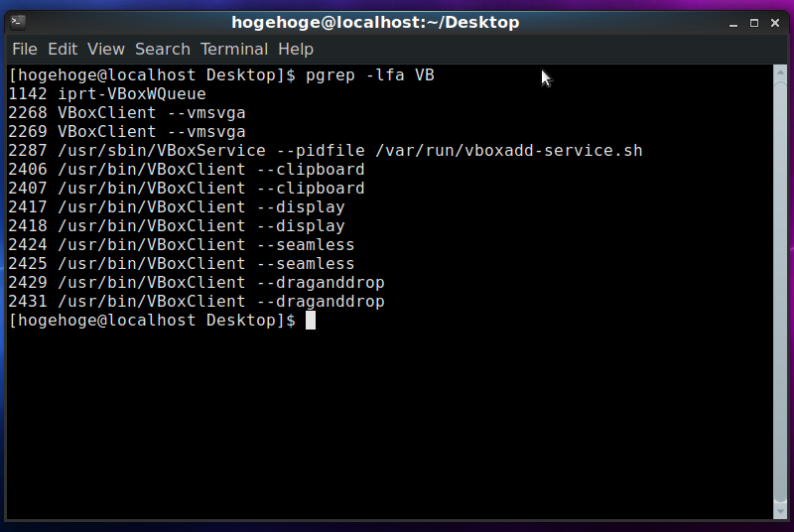794x532 pixels.
Task: Click the typed 'pgrep -lfa VB' command
Action: pyautogui.click(x=370, y=75)
